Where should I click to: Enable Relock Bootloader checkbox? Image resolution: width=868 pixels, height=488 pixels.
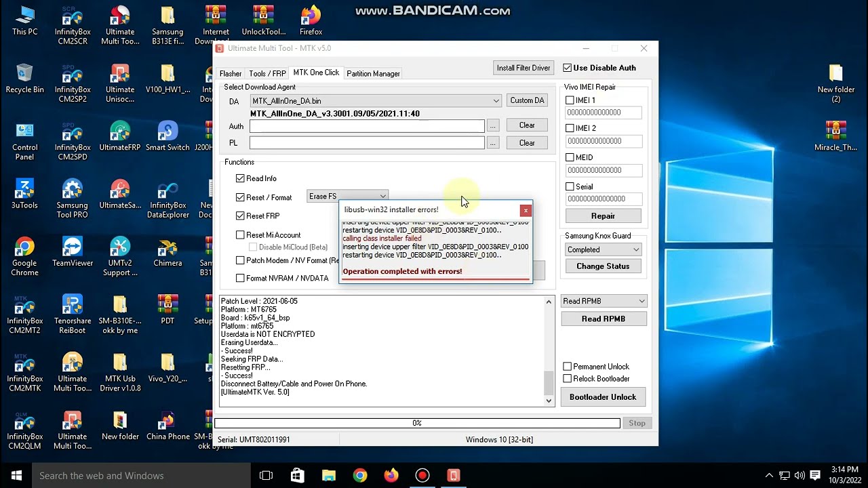[x=568, y=379]
